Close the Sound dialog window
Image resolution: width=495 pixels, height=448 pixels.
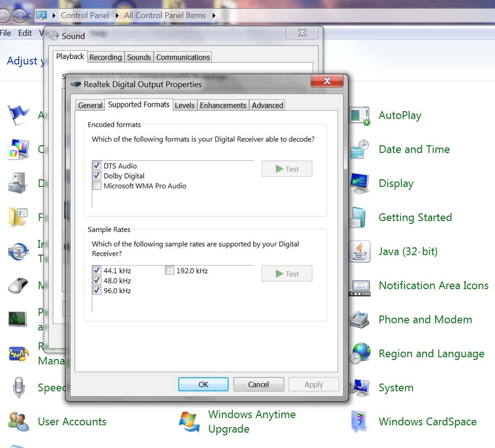302,33
